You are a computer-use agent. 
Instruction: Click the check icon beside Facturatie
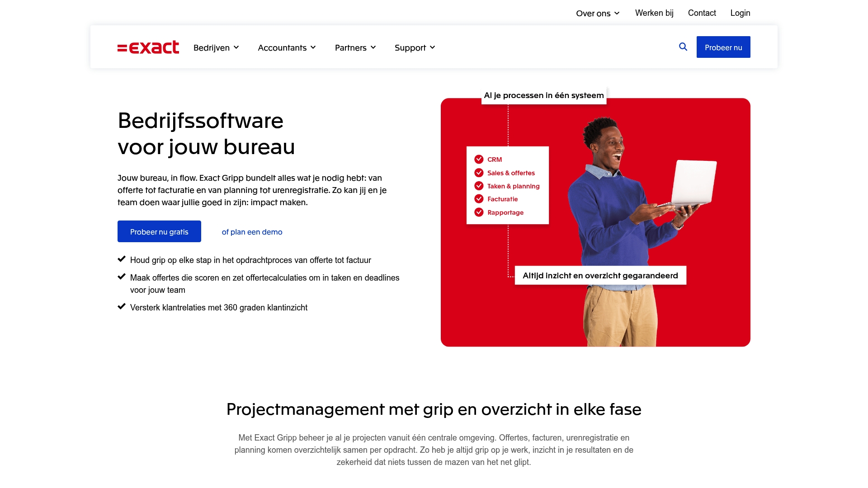[x=479, y=199]
